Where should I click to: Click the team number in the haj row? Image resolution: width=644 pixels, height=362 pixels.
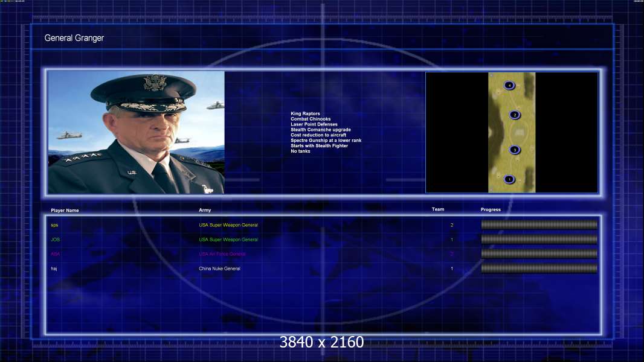tap(452, 268)
